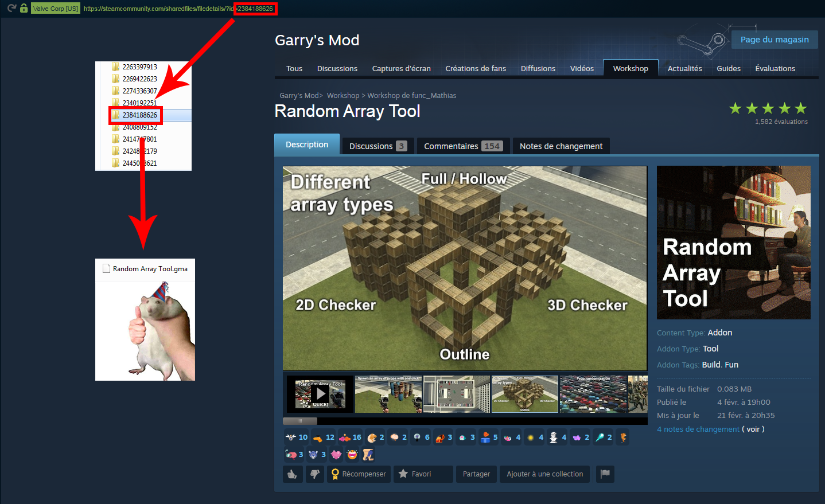Play the video thumbnail in the strip
This screenshot has width=825, height=504.
tap(320, 394)
